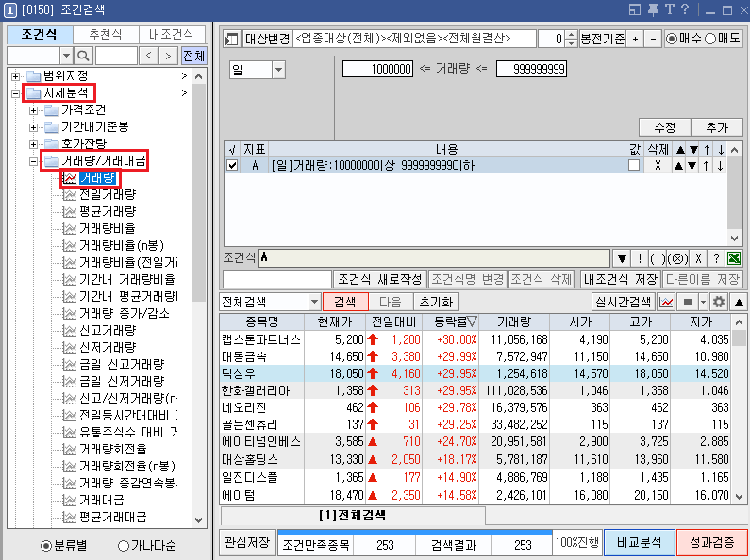
Task: Click the green Excel export icon
Action: click(x=734, y=258)
